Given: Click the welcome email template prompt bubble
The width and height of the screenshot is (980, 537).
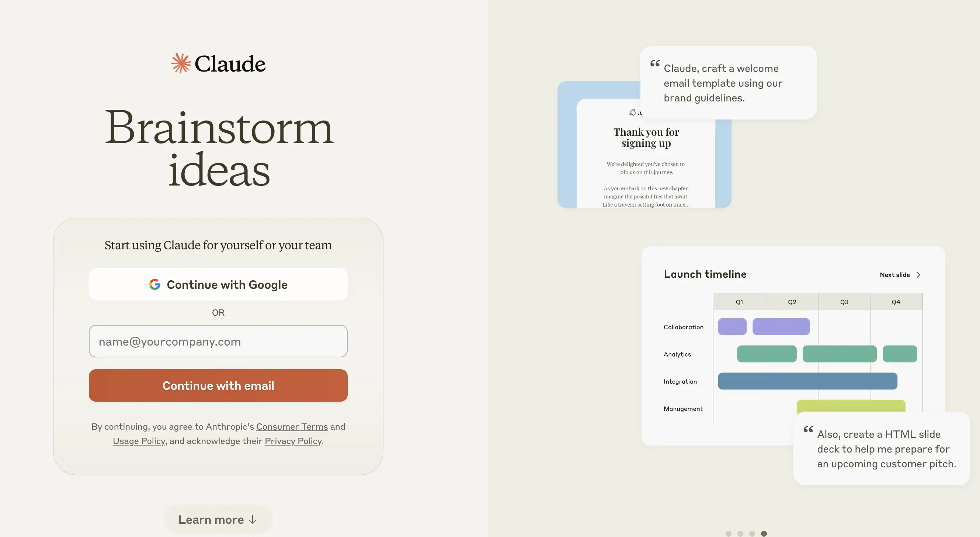Looking at the screenshot, I should click(728, 83).
